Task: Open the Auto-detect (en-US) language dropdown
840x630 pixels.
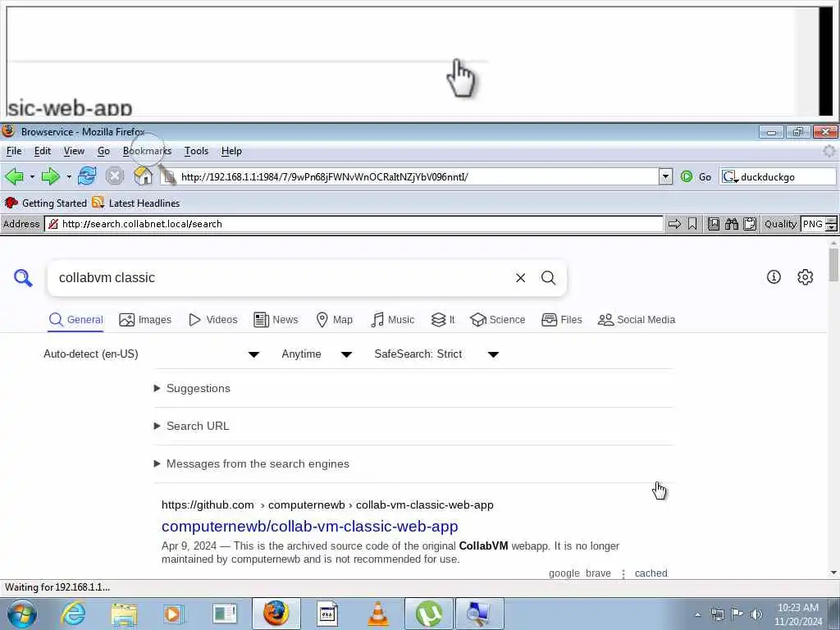Action: click(x=152, y=354)
